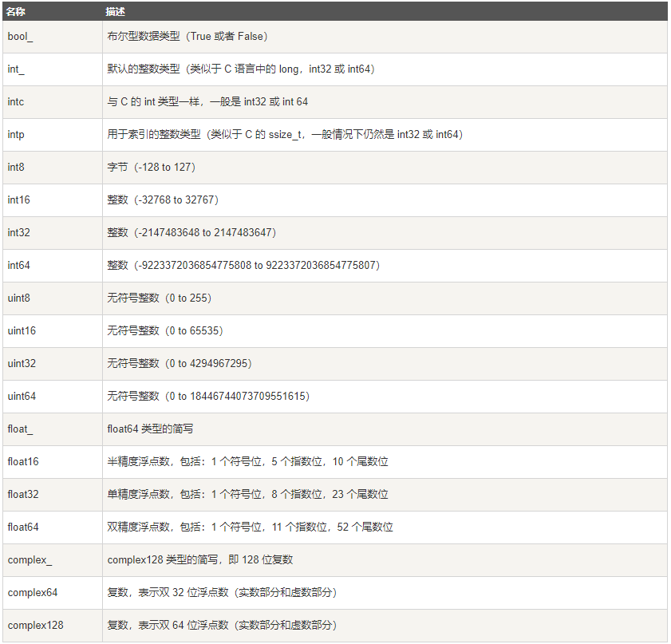The width and height of the screenshot is (671, 644).
Task: Select the int16 name cell
Action: click(52, 200)
